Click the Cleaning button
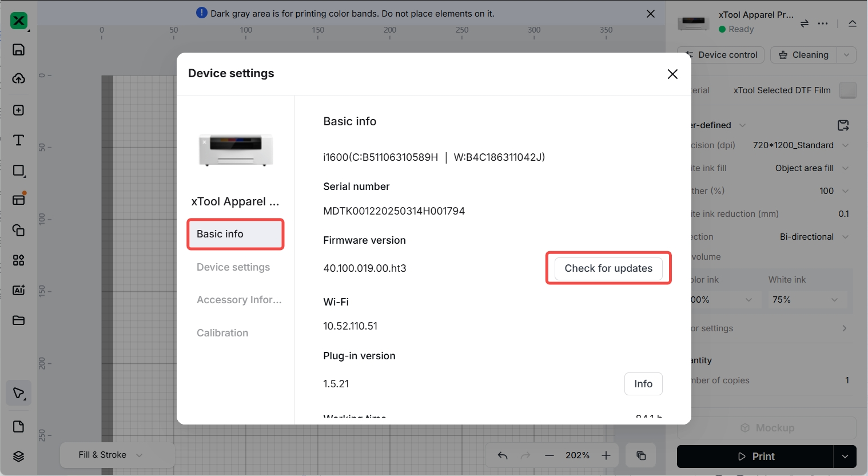This screenshot has height=476, width=868. [x=804, y=55]
